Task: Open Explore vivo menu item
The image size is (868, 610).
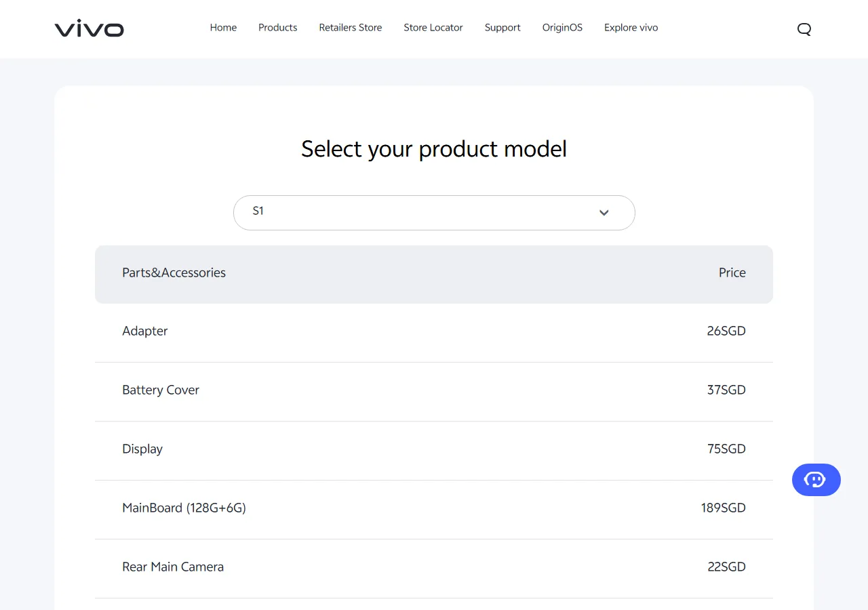Action: 631,28
